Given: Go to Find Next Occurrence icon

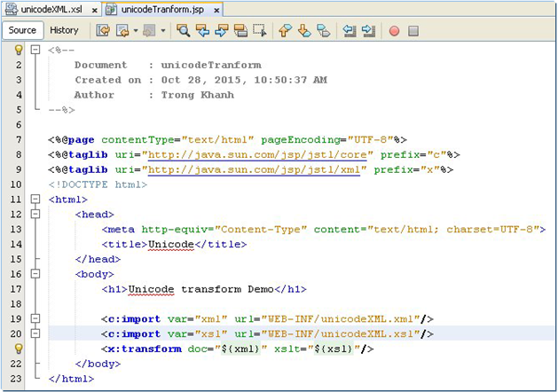Looking at the screenshot, I should (x=222, y=30).
